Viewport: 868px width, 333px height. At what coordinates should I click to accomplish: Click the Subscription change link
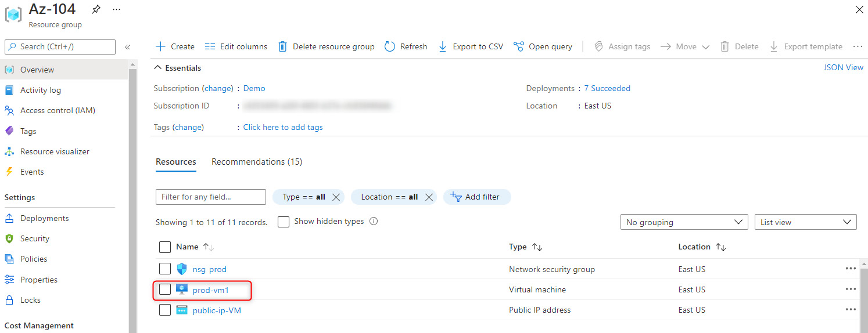pos(218,88)
